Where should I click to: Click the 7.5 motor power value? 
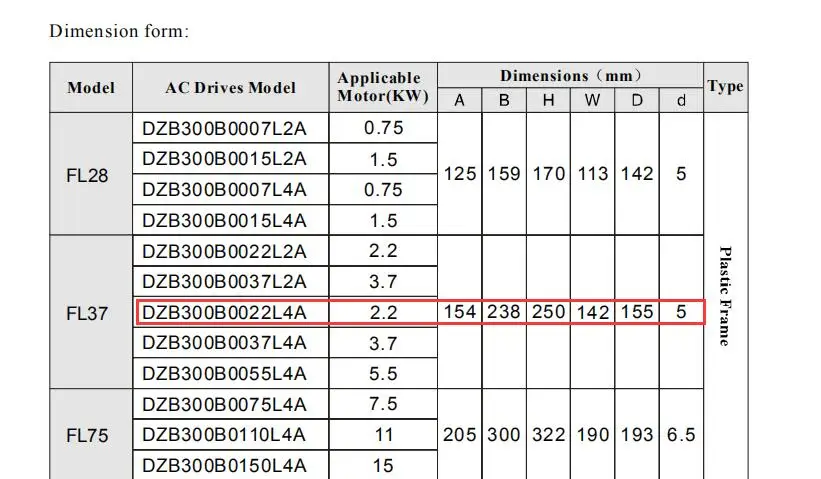point(383,404)
